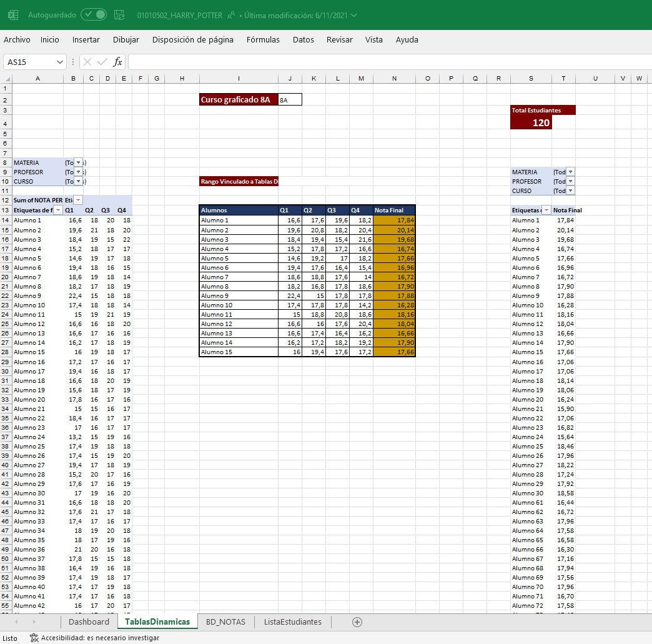
Task: Select the Curso graficado 8A label cell
Action: pos(239,100)
